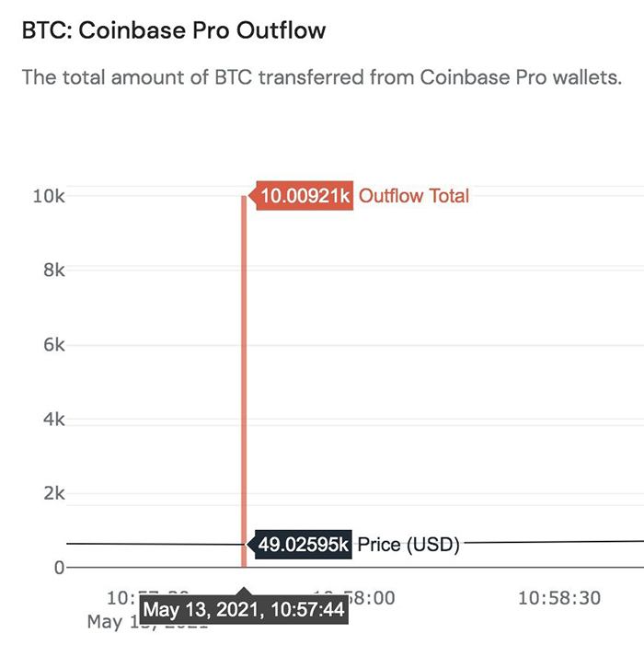Image resolution: width=644 pixels, height=645 pixels.
Task: Click price line right of Price (USD) label
Action: point(552,542)
